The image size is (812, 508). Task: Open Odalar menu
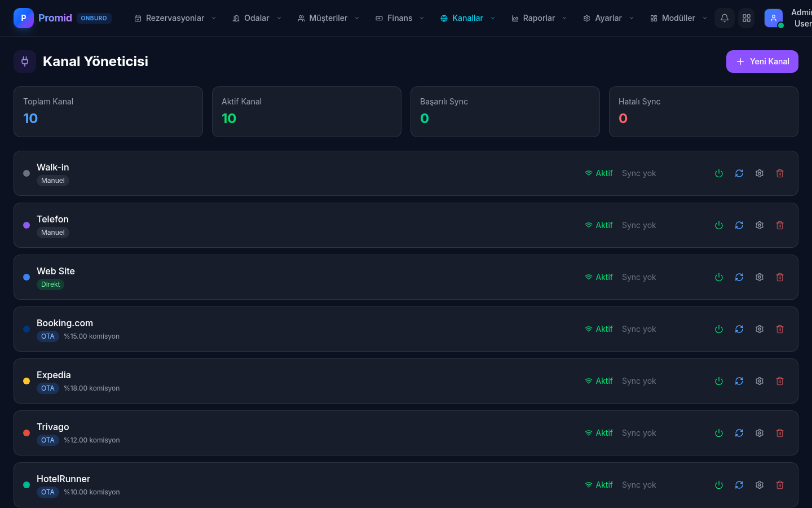[x=257, y=18]
